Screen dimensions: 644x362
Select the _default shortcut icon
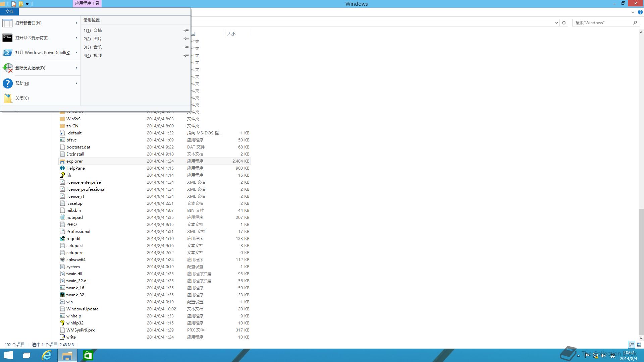tap(62, 133)
